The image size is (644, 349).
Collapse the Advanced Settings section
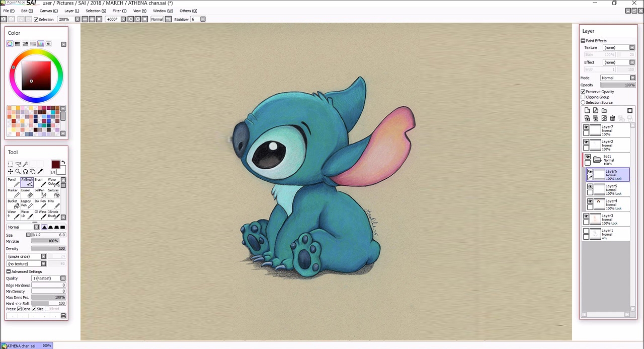pos(9,271)
